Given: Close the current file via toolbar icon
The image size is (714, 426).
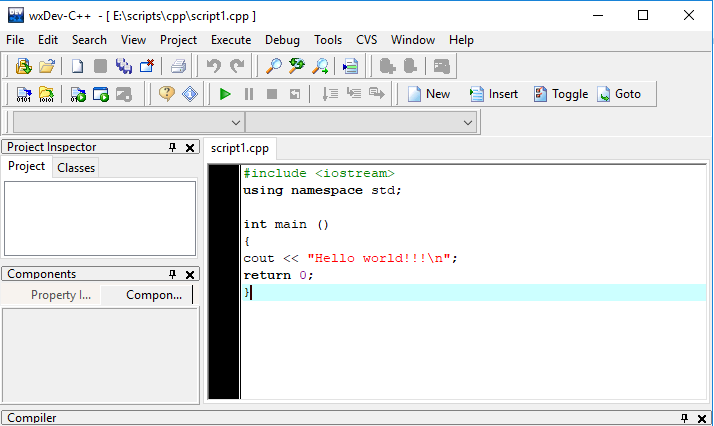Looking at the screenshot, I should (x=147, y=66).
